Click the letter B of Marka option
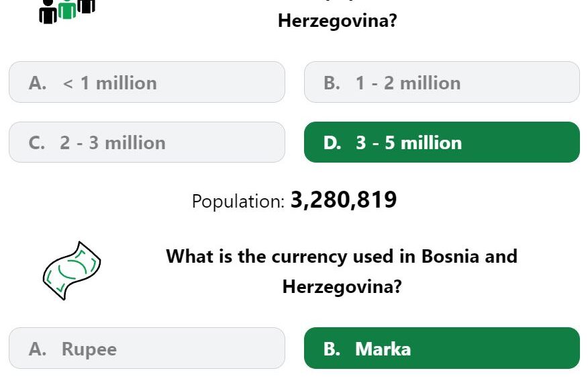 tap(332, 349)
